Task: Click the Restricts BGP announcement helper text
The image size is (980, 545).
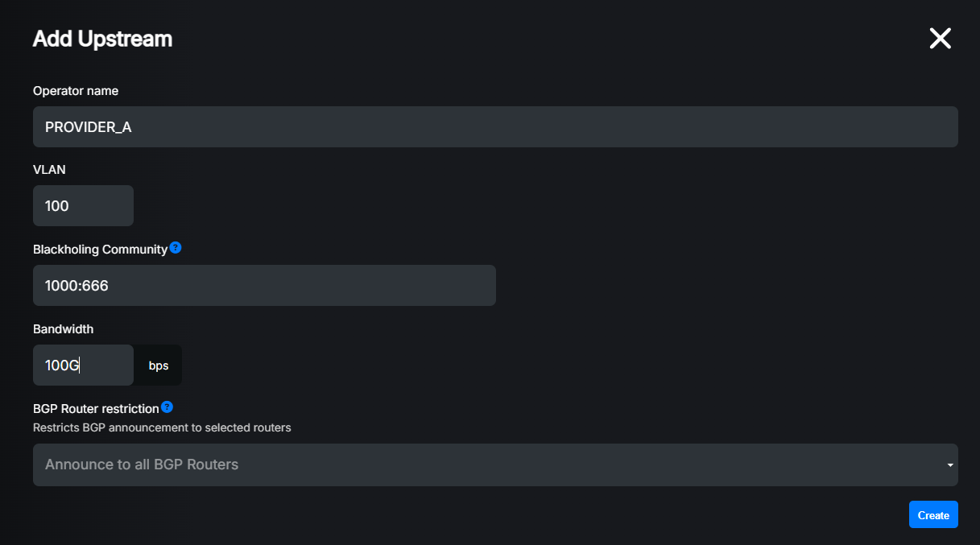Action: (163, 427)
